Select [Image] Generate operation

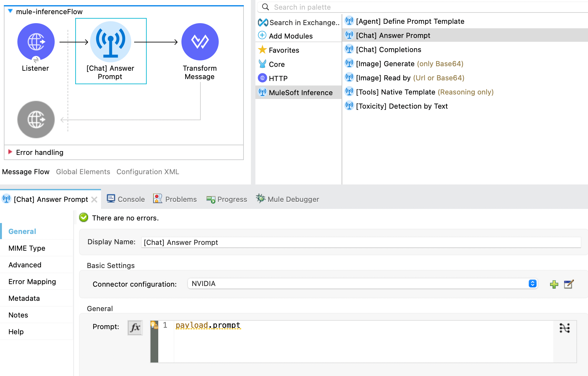(x=410, y=64)
